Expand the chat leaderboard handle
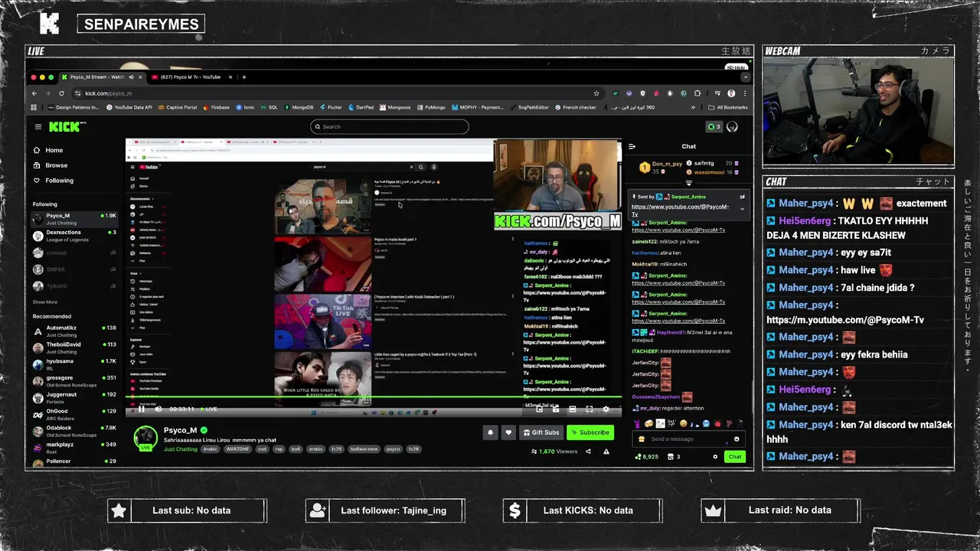Screen dimensions: 980x551 pos(688,183)
